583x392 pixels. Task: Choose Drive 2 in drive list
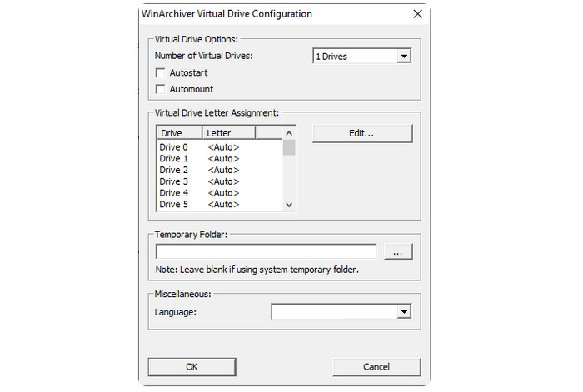[x=174, y=170]
